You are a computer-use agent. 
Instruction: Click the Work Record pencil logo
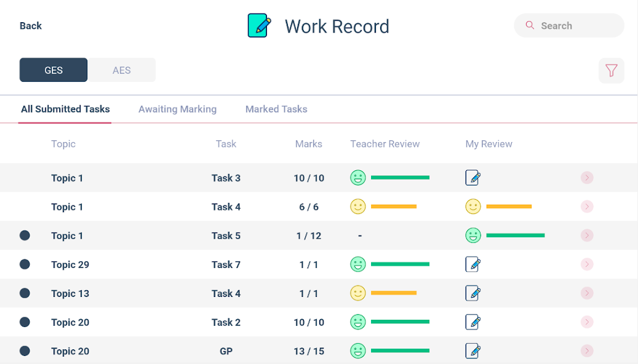[259, 26]
